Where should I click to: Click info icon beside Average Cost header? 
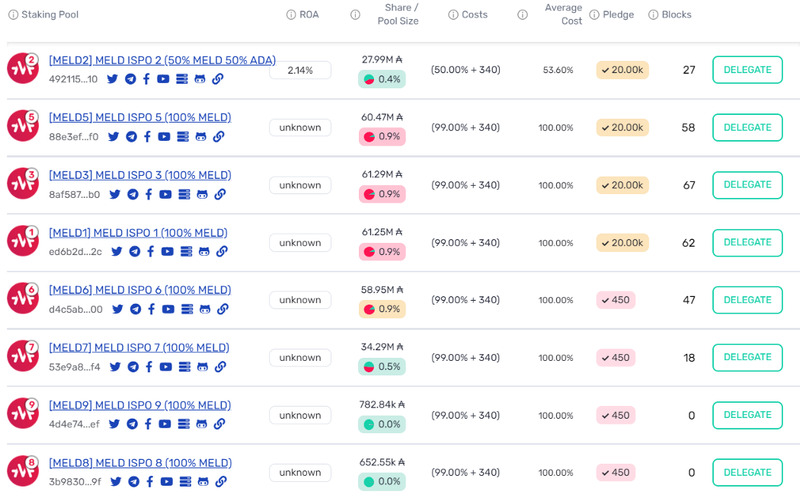tap(522, 15)
